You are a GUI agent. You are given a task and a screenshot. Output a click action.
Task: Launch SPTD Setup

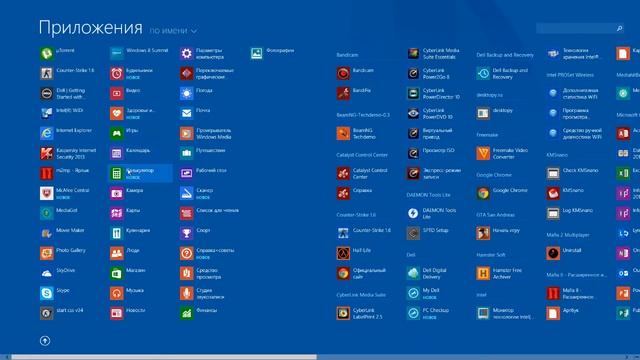click(428, 233)
